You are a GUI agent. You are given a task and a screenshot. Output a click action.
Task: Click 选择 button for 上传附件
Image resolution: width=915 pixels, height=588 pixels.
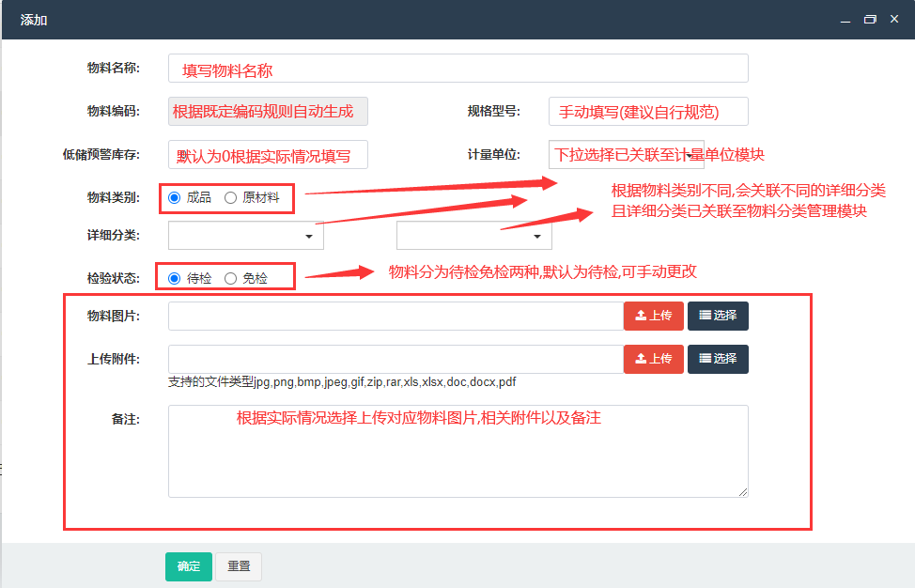tap(718, 359)
